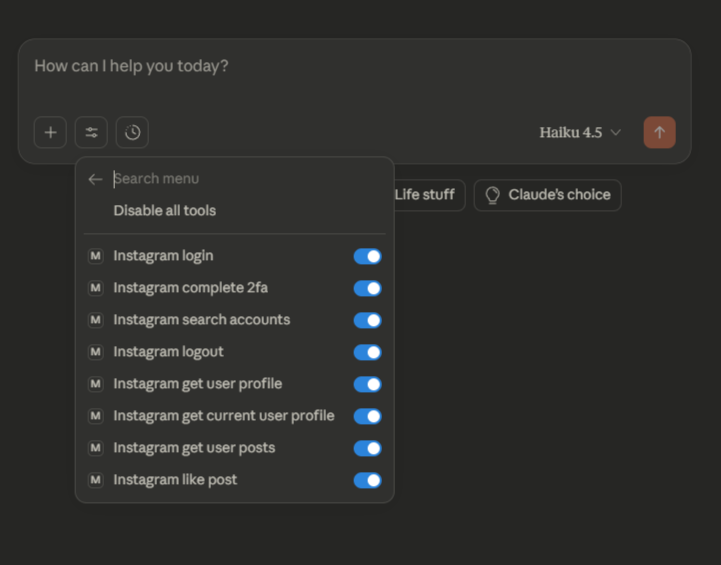This screenshot has height=565, width=721.
Task: Disable the Instagram complete 2fa switch
Action: coord(367,288)
